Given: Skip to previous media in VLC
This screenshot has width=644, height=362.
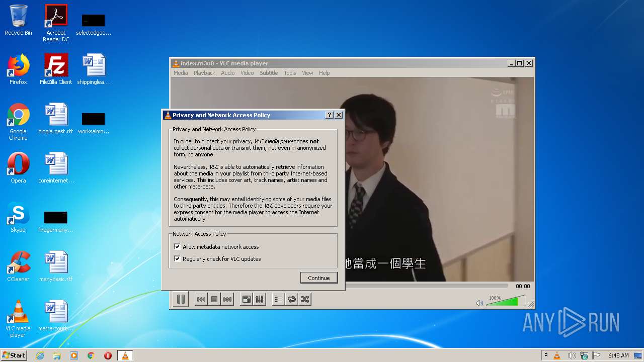Looking at the screenshot, I should (x=201, y=299).
